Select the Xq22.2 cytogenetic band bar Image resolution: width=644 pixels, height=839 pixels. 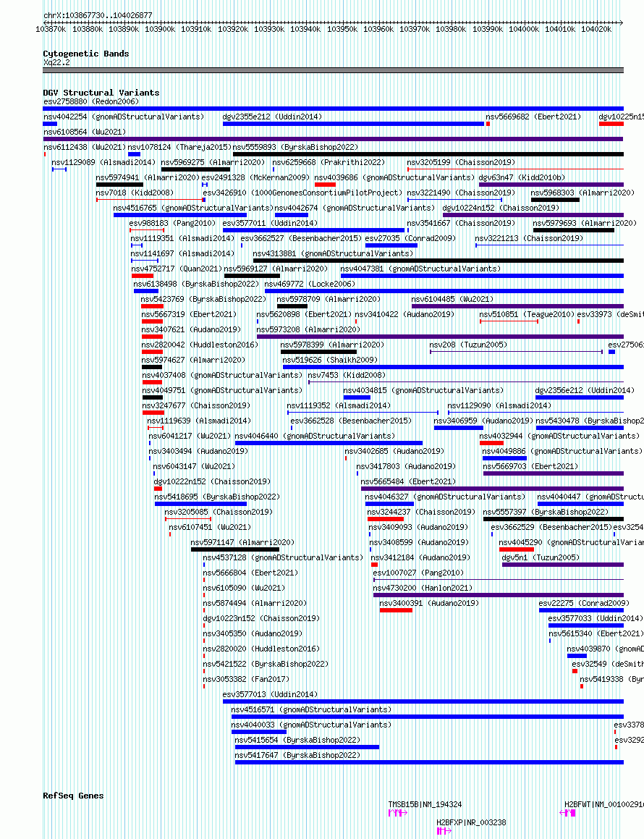tap(334, 70)
